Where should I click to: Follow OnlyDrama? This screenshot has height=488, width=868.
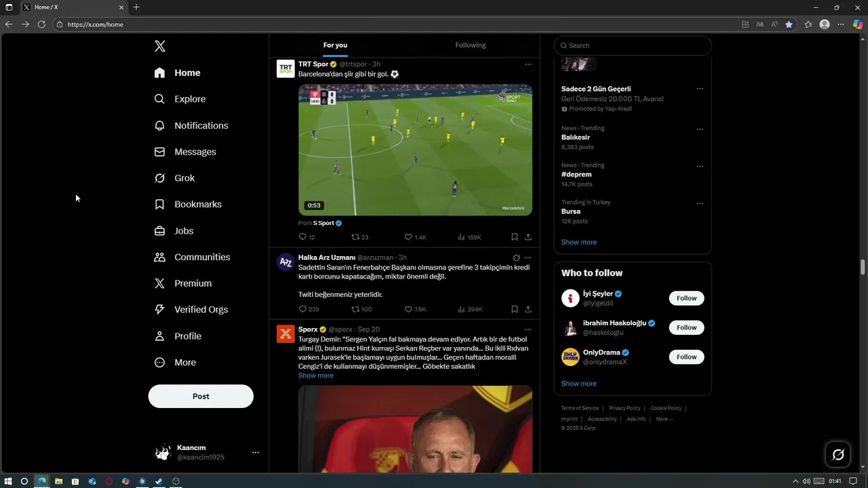(x=686, y=357)
